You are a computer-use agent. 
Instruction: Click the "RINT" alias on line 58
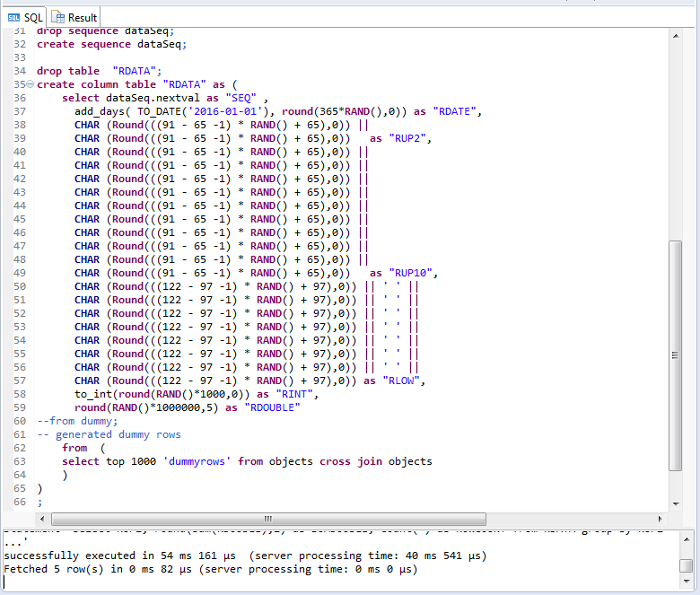pyautogui.click(x=294, y=394)
